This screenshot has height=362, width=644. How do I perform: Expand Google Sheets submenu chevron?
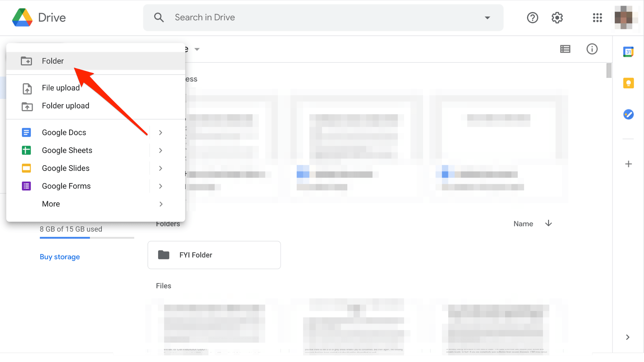[x=160, y=150]
